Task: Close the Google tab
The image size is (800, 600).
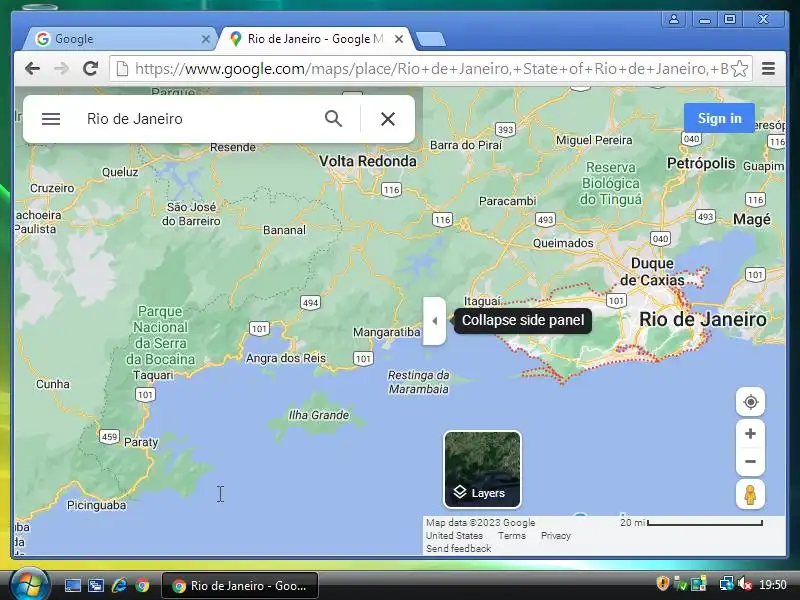Action: click(206, 39)
